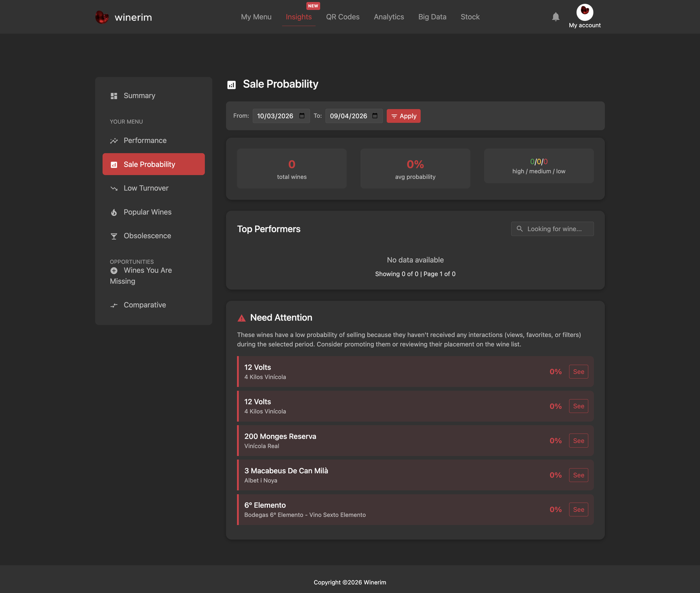Apply the date filter
The height and width of the screenshot is (593, 700).
click(404, 116)
